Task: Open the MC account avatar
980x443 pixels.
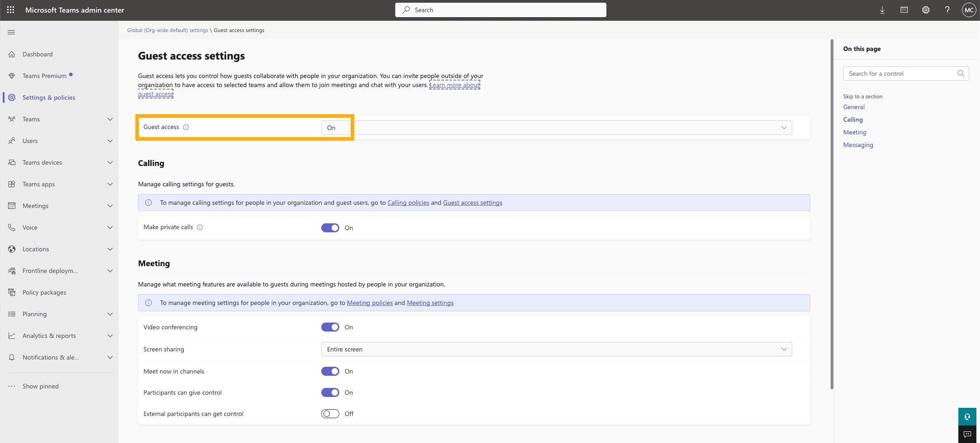Action: tap(969, 10)
